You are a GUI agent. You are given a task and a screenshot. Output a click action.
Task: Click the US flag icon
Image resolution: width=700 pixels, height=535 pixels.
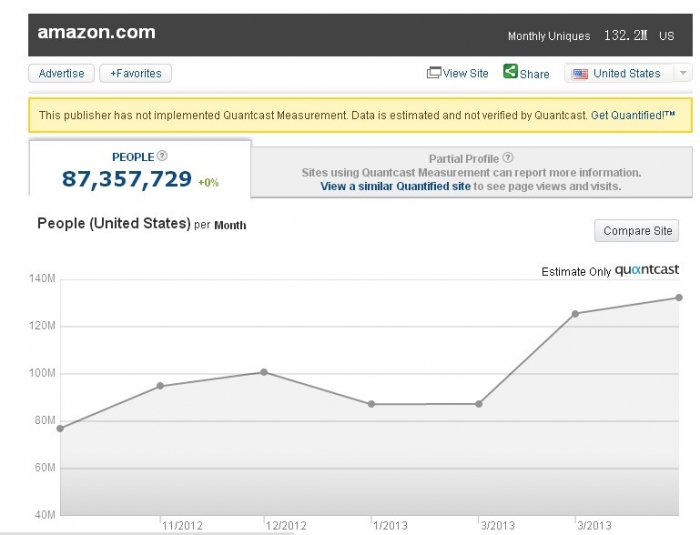[x=580, y=73]
